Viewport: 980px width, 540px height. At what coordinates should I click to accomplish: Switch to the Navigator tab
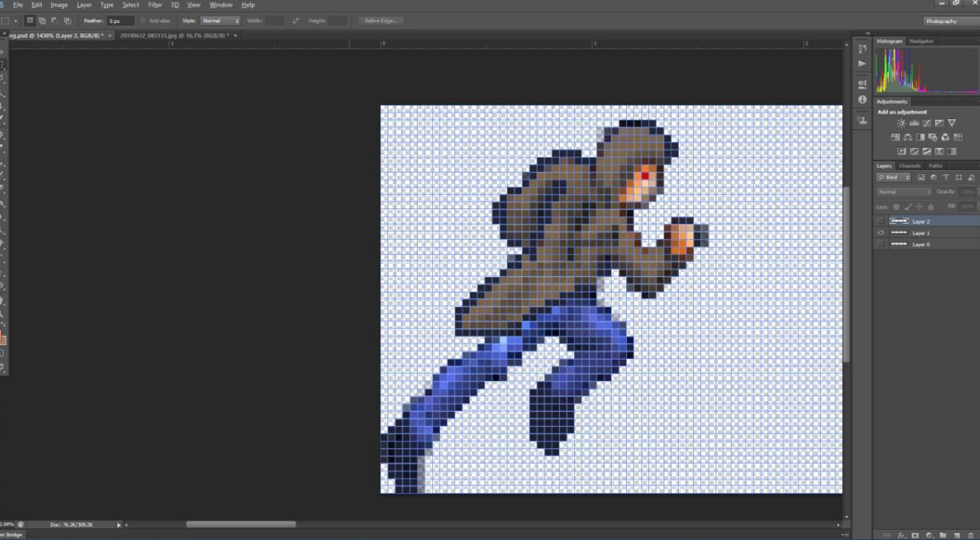(x=921, y=42)
